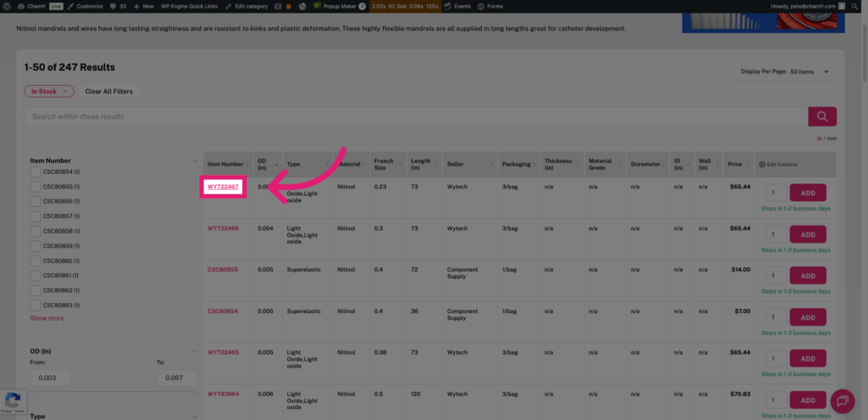Edit quantity for CSC80854 row
868x420 pixels.
tap(776, 317)
